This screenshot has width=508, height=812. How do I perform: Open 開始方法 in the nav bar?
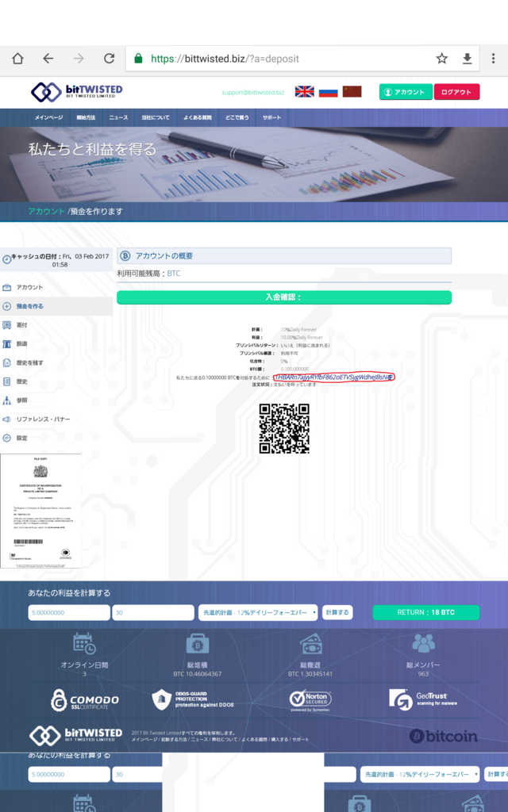tap(86, 117)
